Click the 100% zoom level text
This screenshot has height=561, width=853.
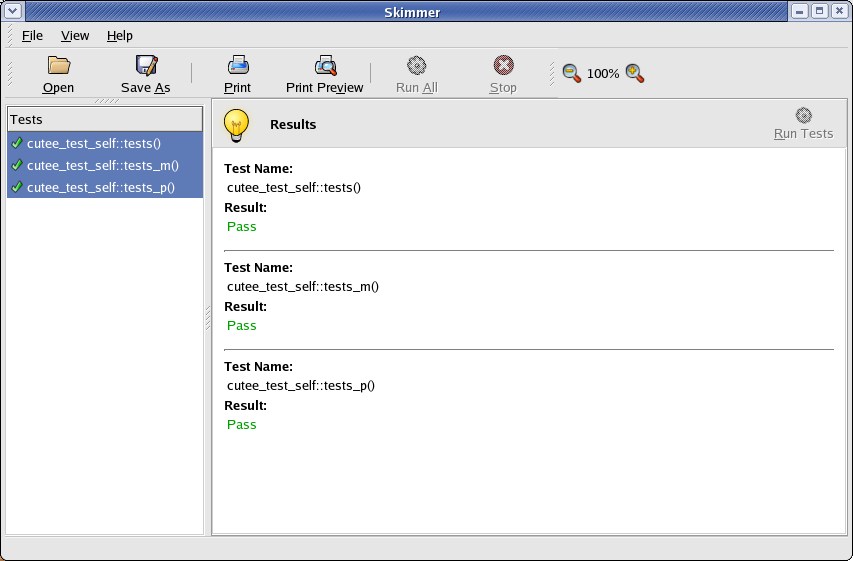pos(603,73)
